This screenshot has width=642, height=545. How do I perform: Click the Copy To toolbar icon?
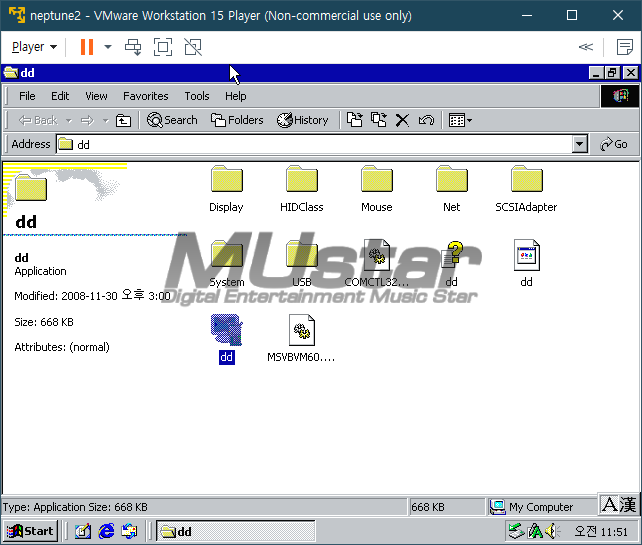click(379, 120)
